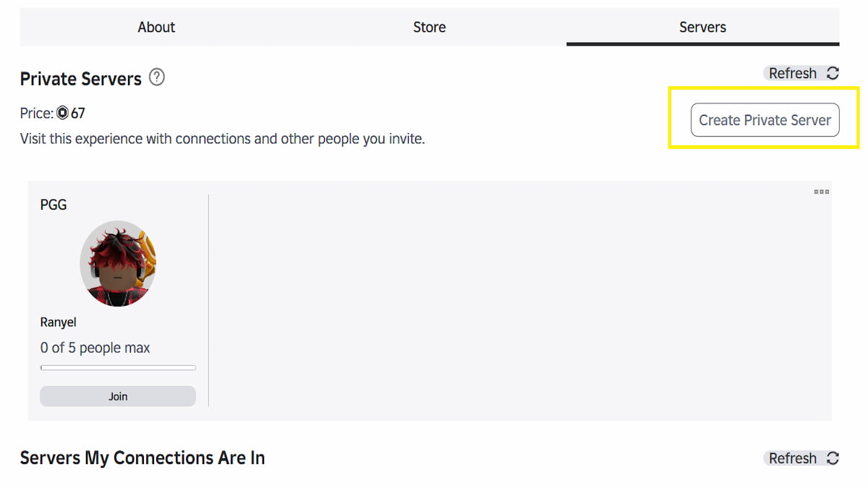This screenshot has width=868, height=488.
Task: Click the ellipsis icon on the private server
Action: point(822,192)
